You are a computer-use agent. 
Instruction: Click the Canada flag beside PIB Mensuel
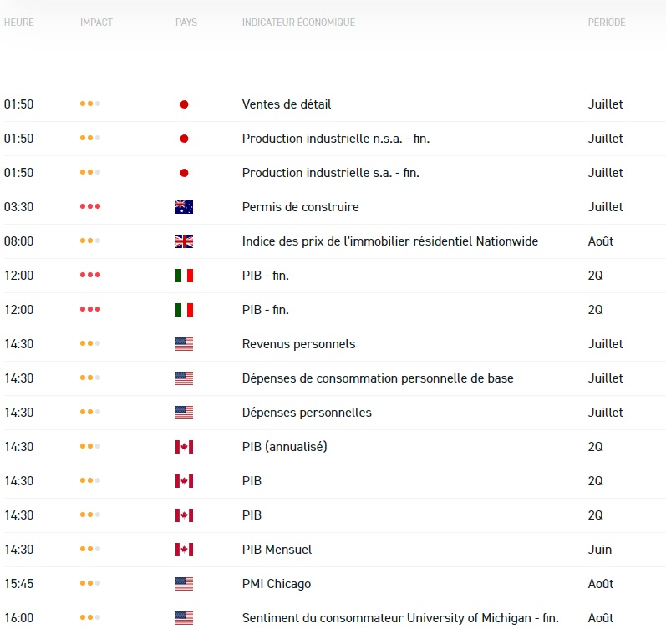tap(184, 550)
